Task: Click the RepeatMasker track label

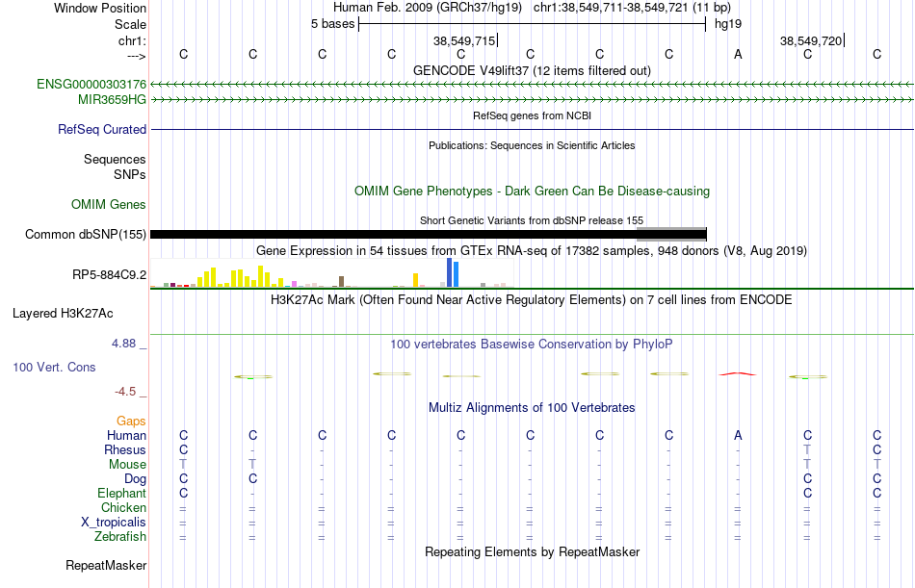Action: click(106, 565)
